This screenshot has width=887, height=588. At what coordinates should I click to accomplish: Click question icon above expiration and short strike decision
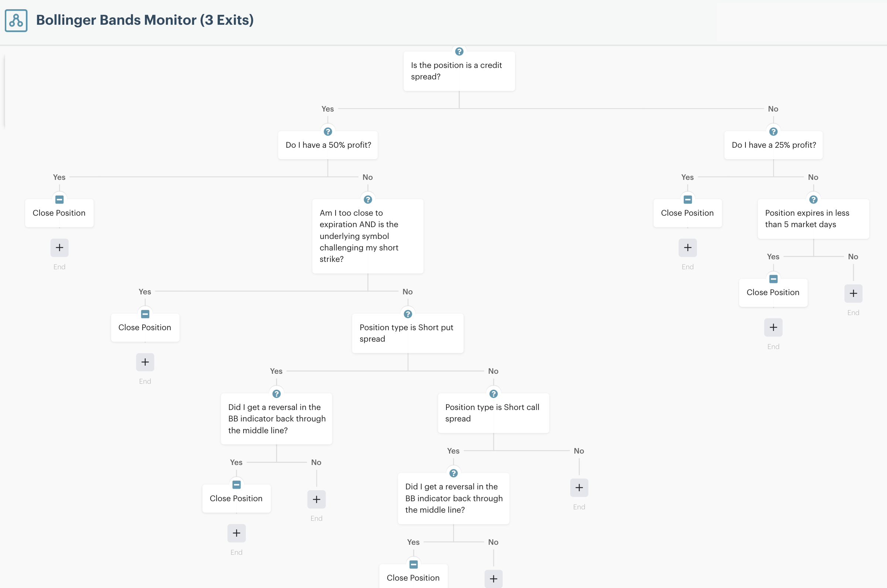click(x=368, y=199)
